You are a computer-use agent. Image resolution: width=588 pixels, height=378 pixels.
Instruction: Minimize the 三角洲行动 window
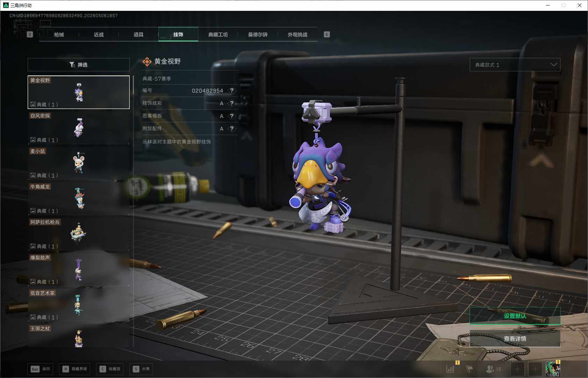[x=548, y=5]
